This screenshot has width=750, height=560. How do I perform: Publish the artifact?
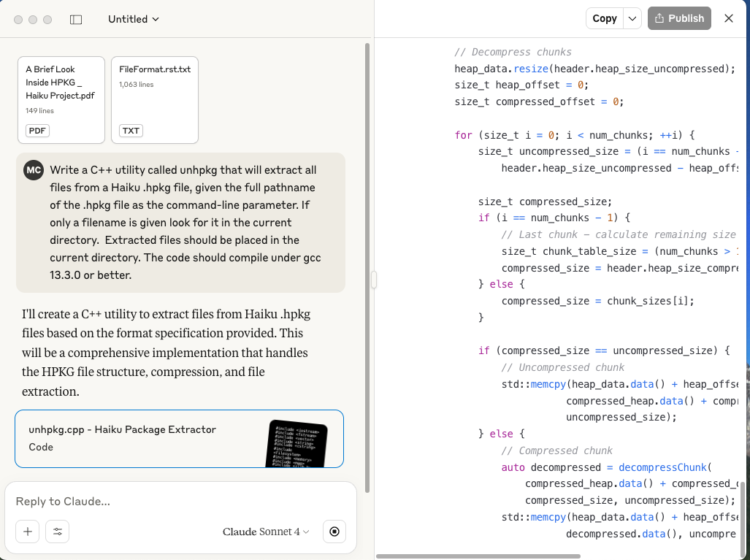(x=679, y=19)
